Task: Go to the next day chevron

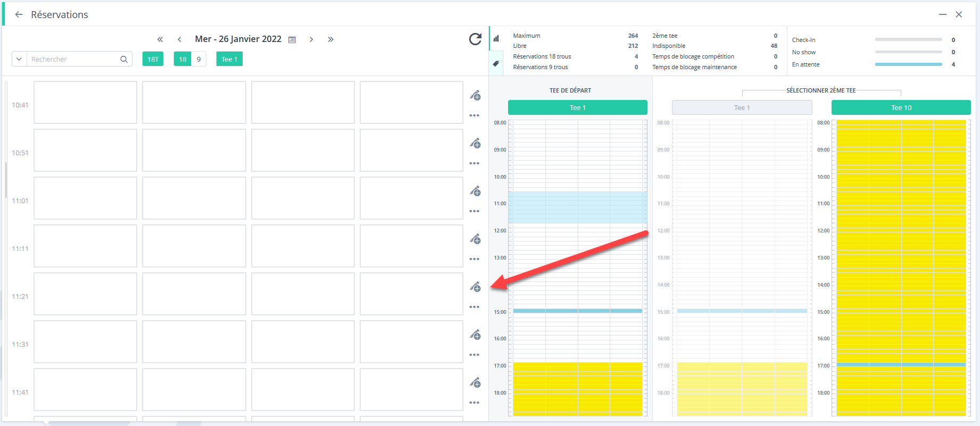Action: (311, 39)
